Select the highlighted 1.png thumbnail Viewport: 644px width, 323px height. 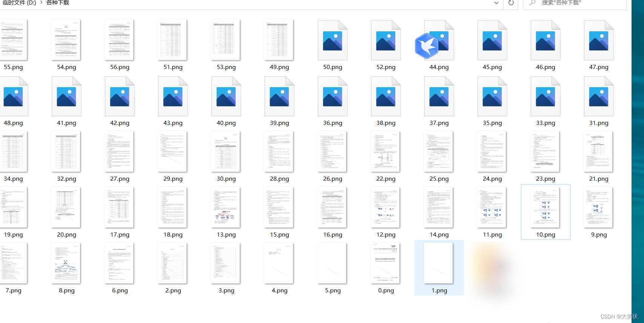click(x=439, y=263)
